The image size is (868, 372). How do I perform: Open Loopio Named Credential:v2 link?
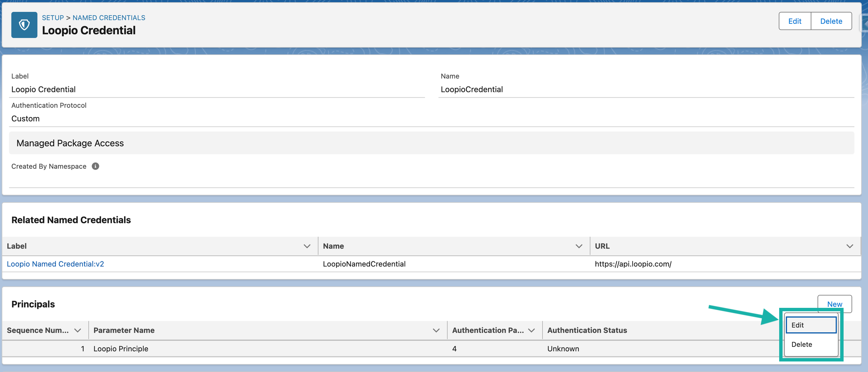click(55, 264)
